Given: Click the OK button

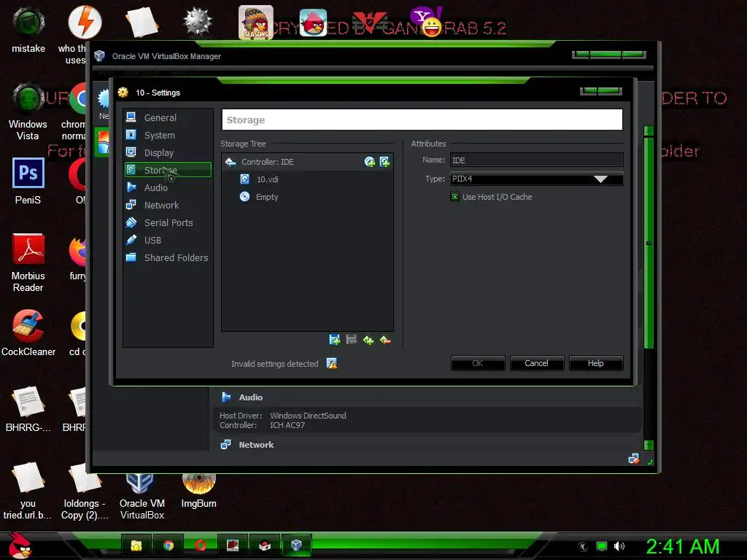Looking at the screenshot, I should (478, 363).
